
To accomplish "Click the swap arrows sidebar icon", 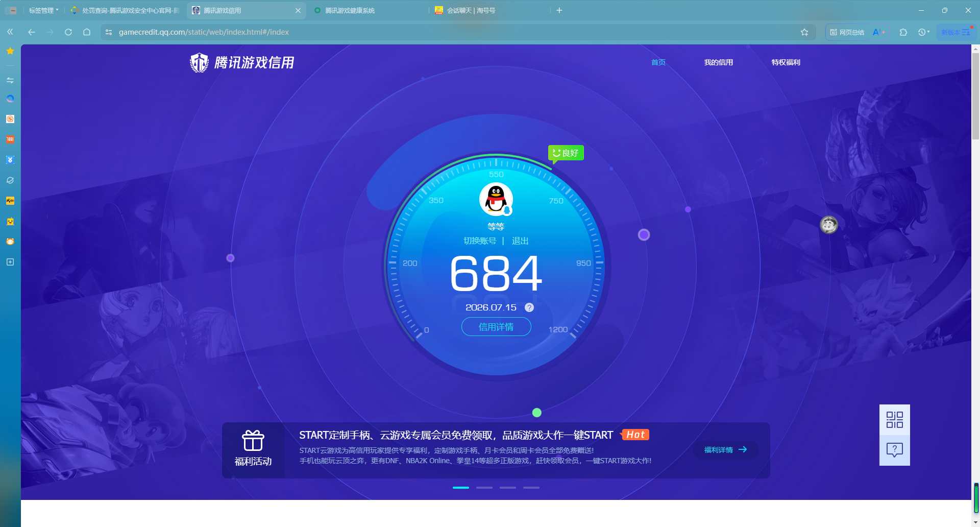I will pos(10,80).
